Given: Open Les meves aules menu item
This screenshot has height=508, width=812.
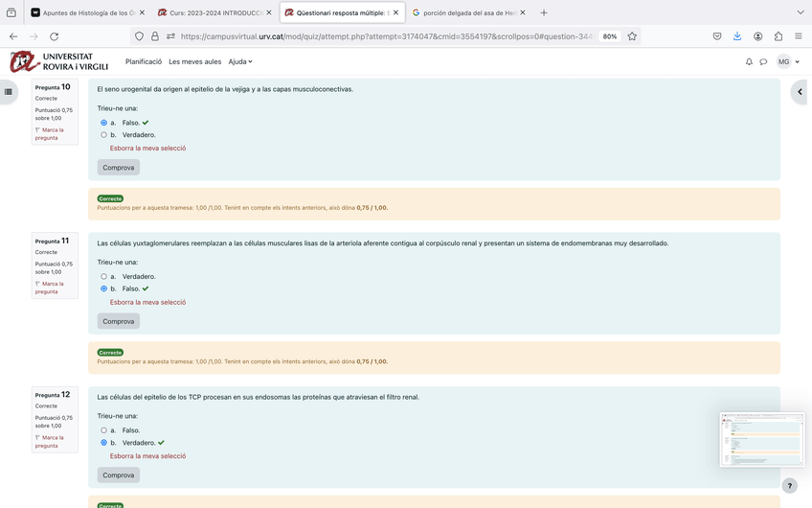Looking at the screenshot, I should (194, 61).
